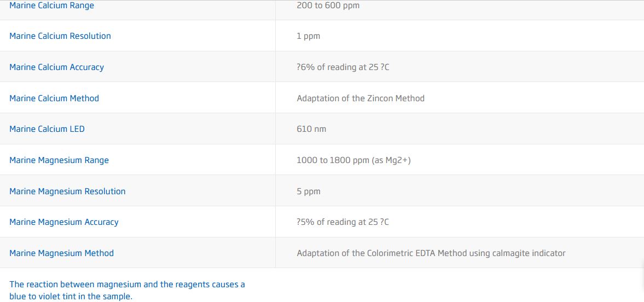The image size is (644, 302).
Task: Click the Marine Calcium Accuracy label
Action: pyautogui.click(x=56, y=67)
